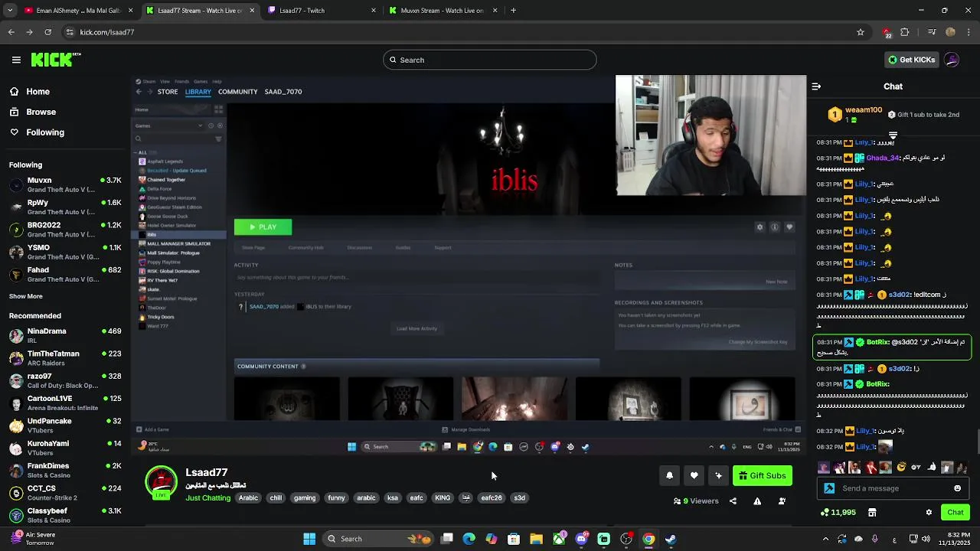This screenshot has height=551, width=980.
Task: Click the share stream icon
Action: tap(733, 501)
